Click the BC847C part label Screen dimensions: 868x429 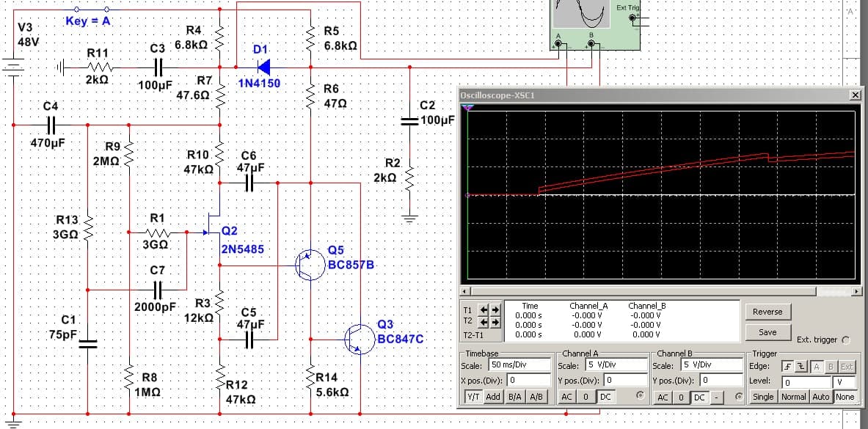(x=400, y=339)
